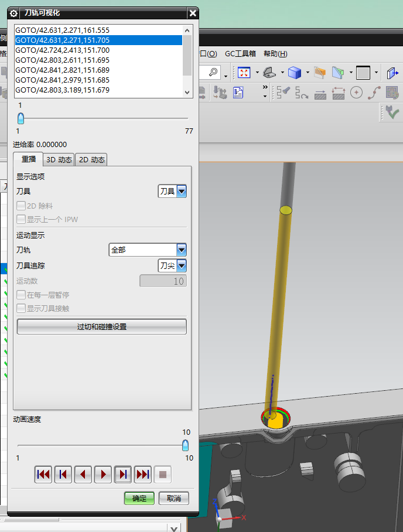
Task: Click the green checkmark verify tool icon
Action: click(x=391, y=112)
